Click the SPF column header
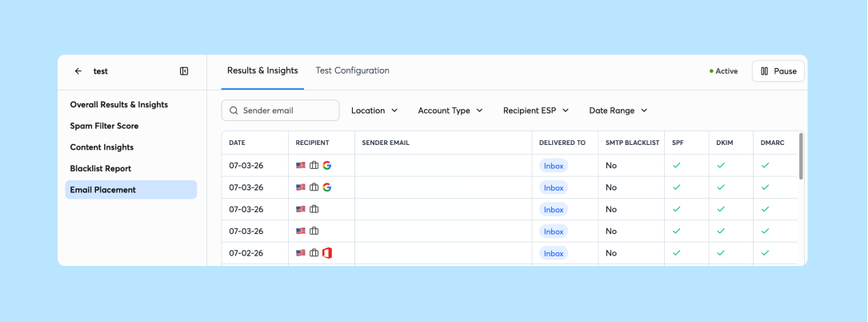 pos(678,143)
